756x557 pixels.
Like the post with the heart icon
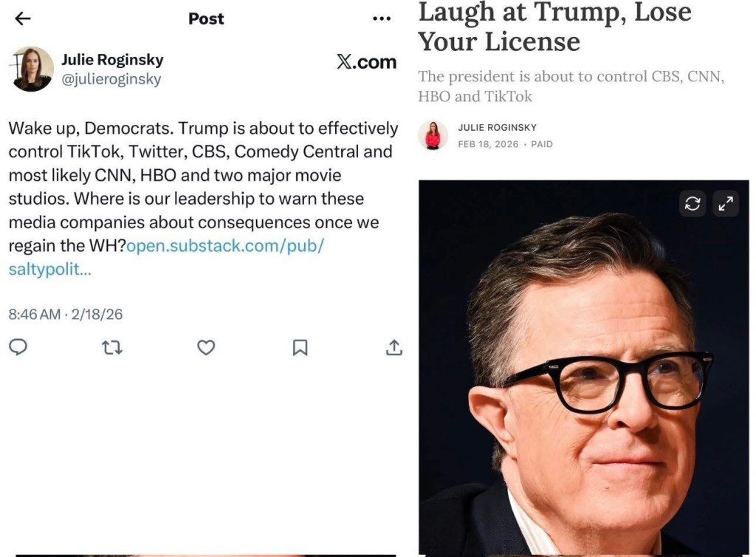pyautogui.click(x=206, y=347)
